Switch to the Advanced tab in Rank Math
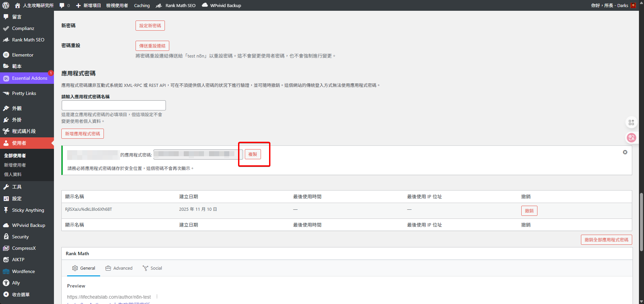The image size is (644, 304). 119,268
